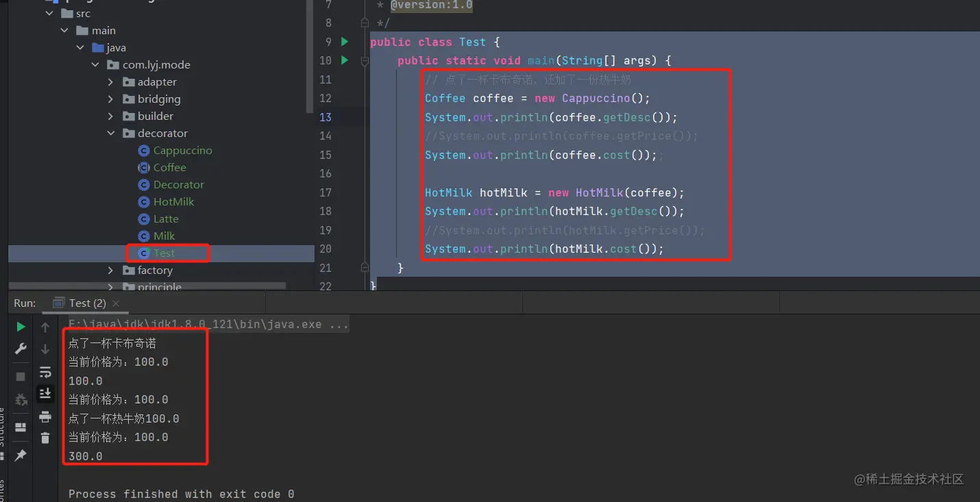980x502 pixels.
Task: Click the line 'System.out.println(coffee.cost());'
Action: [x=541, y=155]
